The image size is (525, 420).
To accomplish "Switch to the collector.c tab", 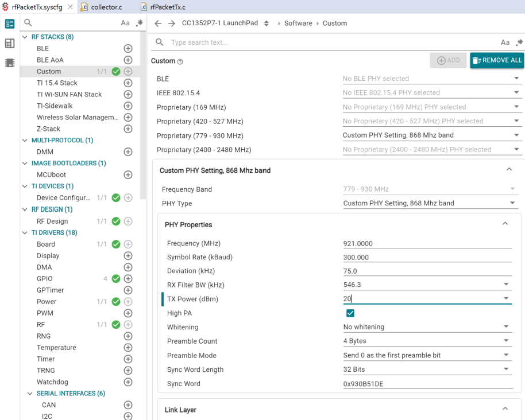I will [106, 7].
